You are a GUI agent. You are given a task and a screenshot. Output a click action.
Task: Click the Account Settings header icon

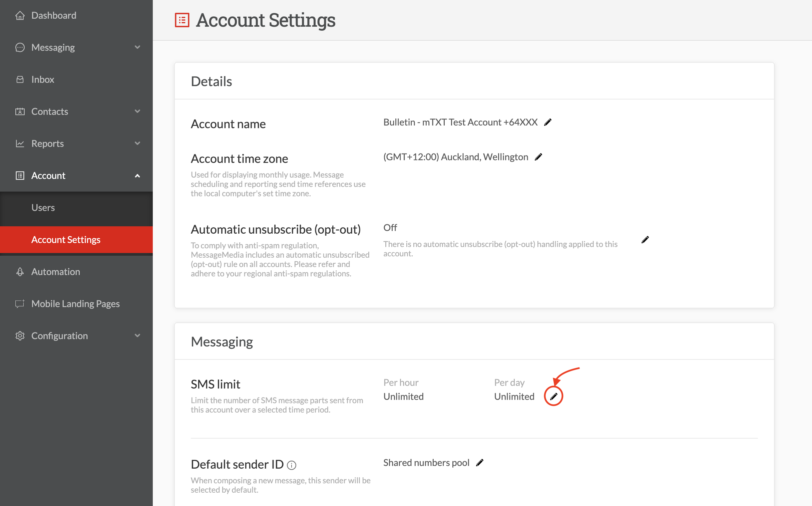182,20
